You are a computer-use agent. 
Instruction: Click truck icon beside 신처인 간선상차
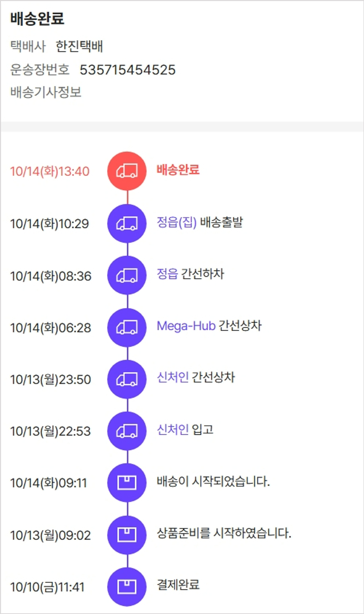[x=127, y=379]
